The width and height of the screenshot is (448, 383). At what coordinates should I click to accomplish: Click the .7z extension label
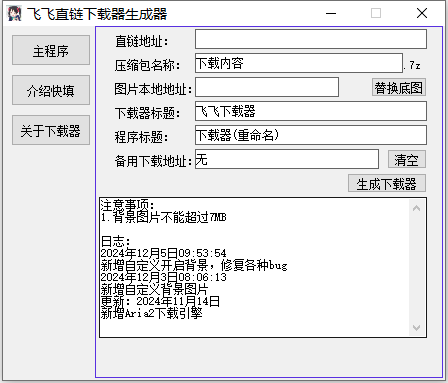[412, 65]
